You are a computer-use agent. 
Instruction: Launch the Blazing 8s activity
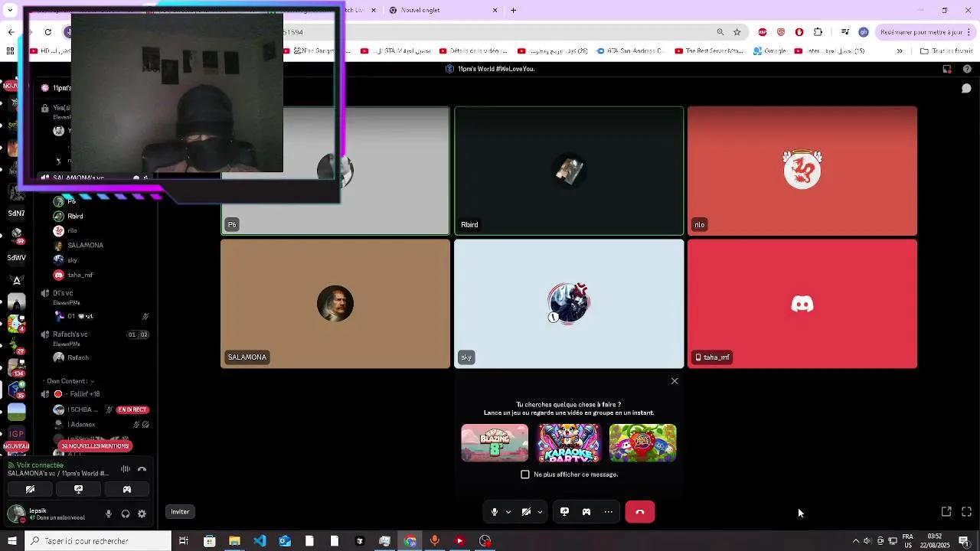pos(495,443)
